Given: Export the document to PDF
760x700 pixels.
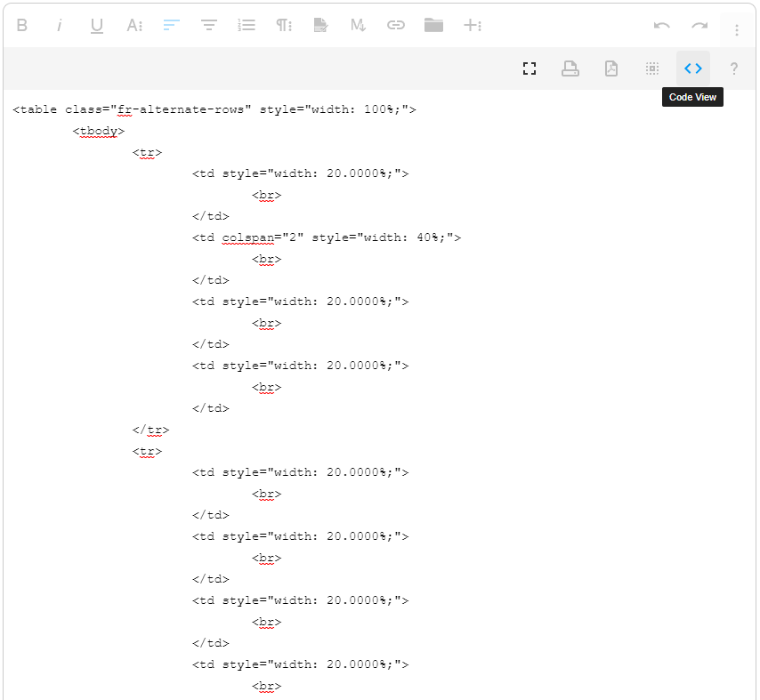Looking at the screenshot, I should [x=611, y=68].
